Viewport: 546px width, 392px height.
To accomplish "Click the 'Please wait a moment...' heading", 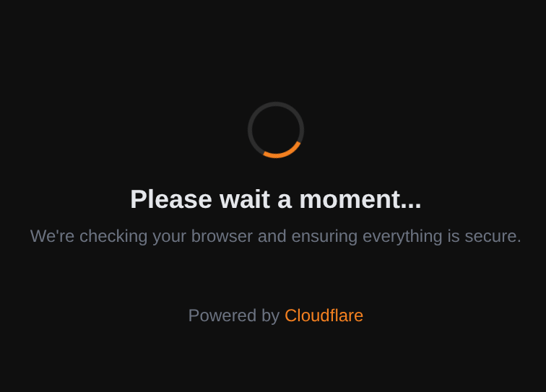I will click(x=276, y=199).
